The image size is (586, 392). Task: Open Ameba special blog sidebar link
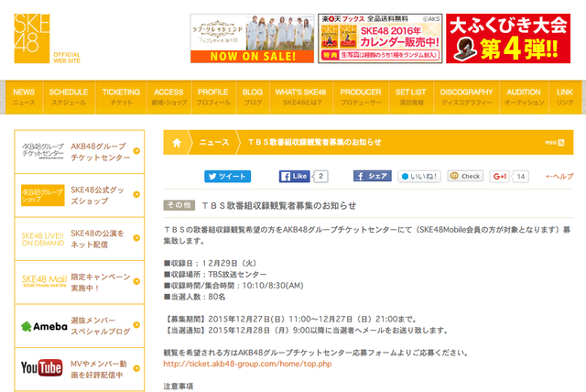[x=80, y=326]
